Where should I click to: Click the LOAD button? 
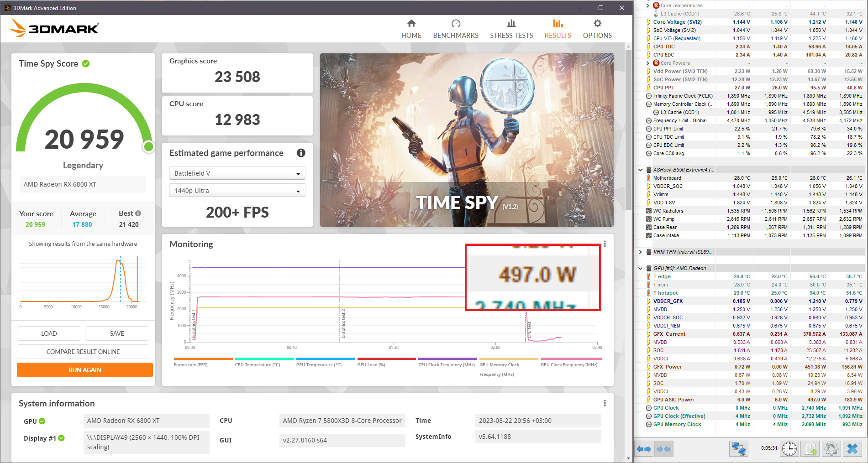click(x=49, y=333)
